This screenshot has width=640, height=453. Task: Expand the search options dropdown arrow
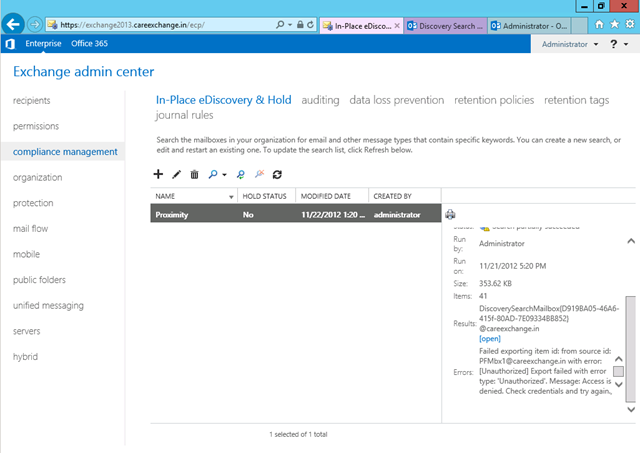tap(224, 175)
